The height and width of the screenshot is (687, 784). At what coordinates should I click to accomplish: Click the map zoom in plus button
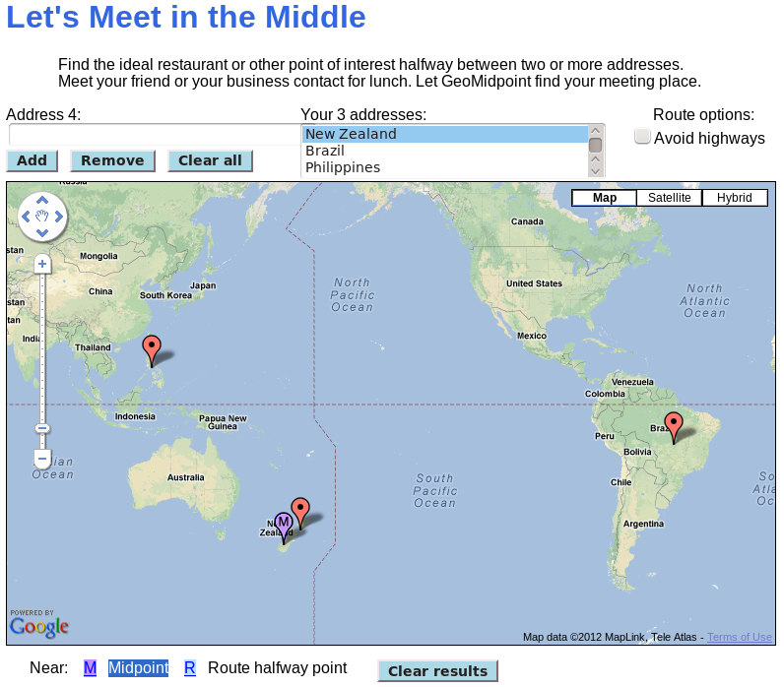(42, 264)
